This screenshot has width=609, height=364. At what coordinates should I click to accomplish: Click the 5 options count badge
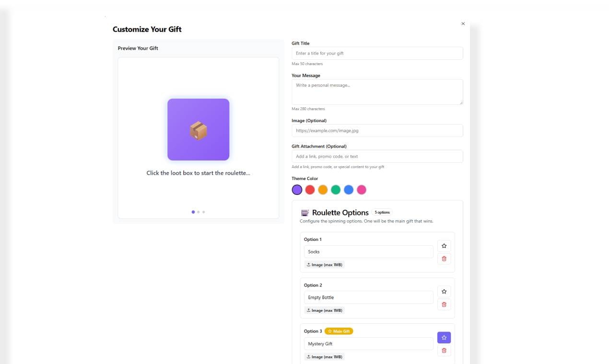coord(382,212)
